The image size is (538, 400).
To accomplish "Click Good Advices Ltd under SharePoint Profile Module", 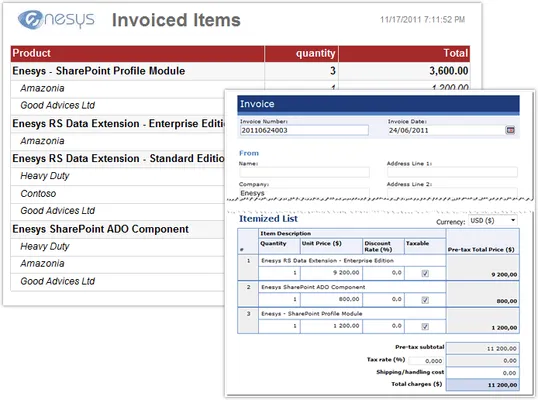I will tap(58, 105).
